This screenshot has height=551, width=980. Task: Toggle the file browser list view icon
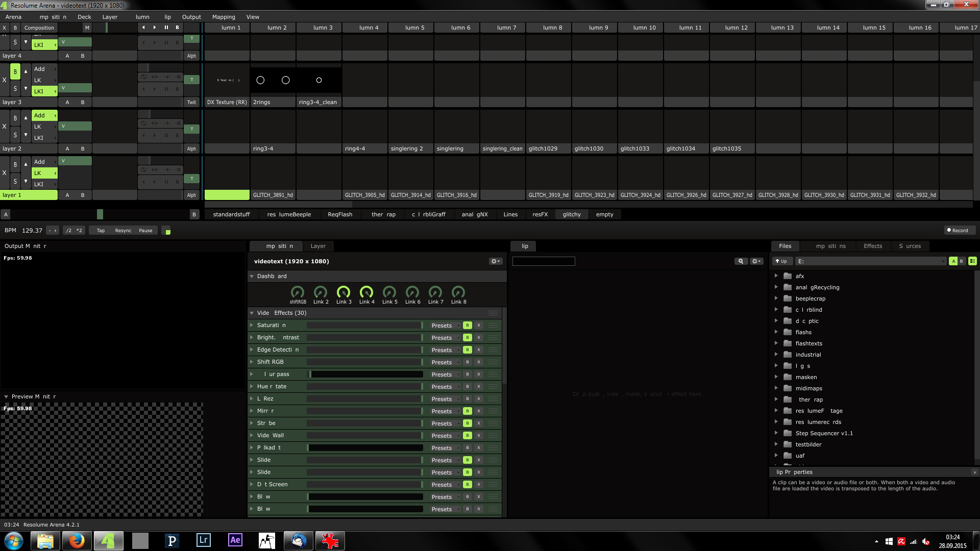[972, 261]
